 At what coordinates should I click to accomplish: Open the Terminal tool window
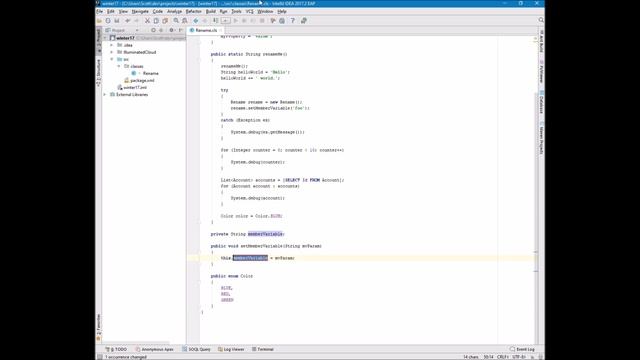[263, 349]
